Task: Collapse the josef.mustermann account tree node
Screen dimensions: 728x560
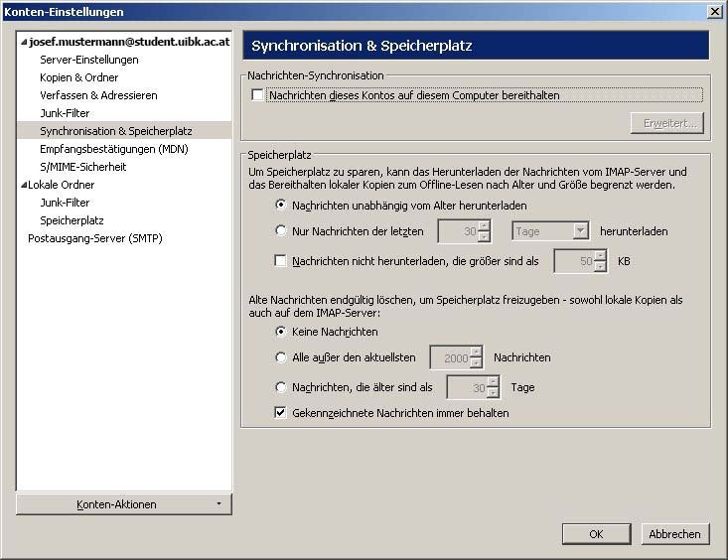Action: click(23, 42)
